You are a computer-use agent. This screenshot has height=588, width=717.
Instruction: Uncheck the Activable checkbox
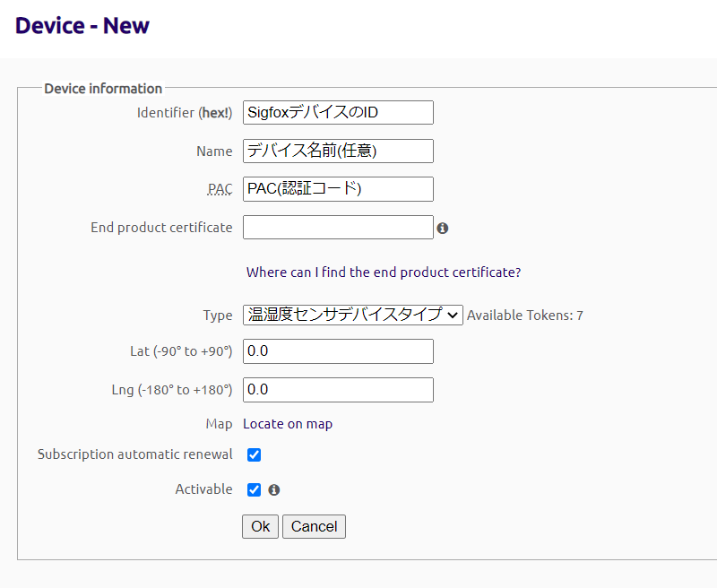(254, 489)
